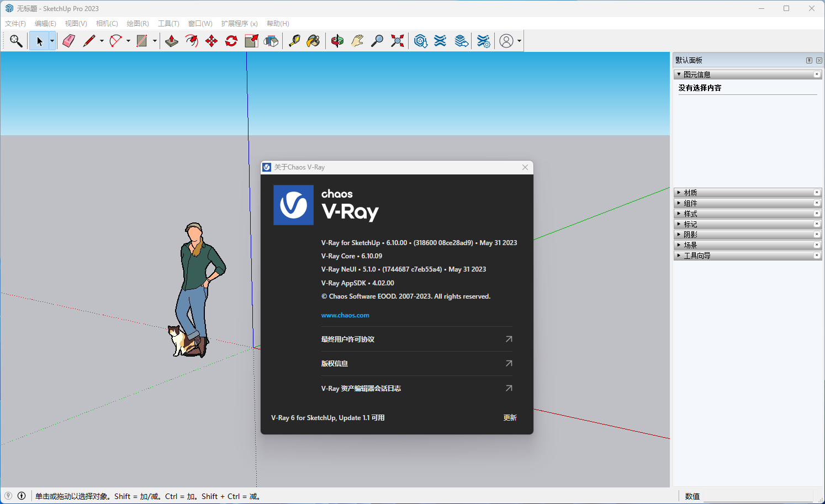Open the 工具(T) menu
The width and height of the screenshot is (825, 504).
[x=168, y=24]
